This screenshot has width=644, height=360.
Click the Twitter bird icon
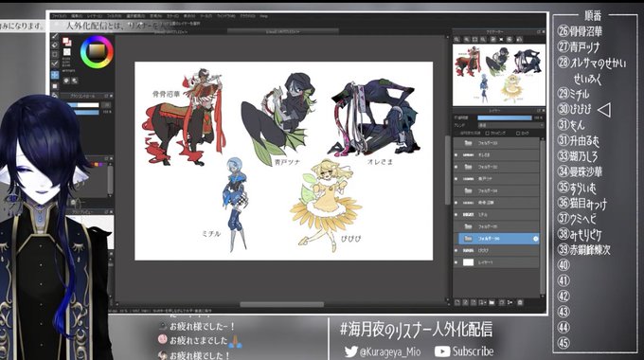[350, 351]
